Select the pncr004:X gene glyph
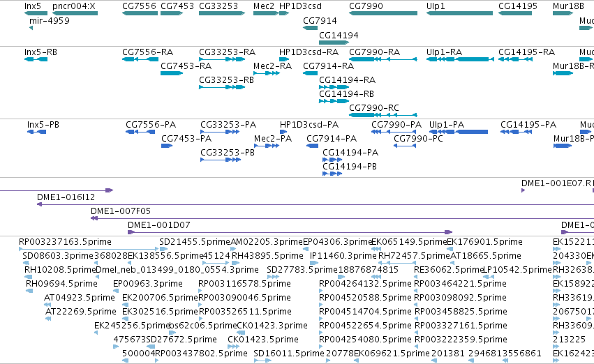This screenshot has height=364, width=594. click(x=75, y=13)
